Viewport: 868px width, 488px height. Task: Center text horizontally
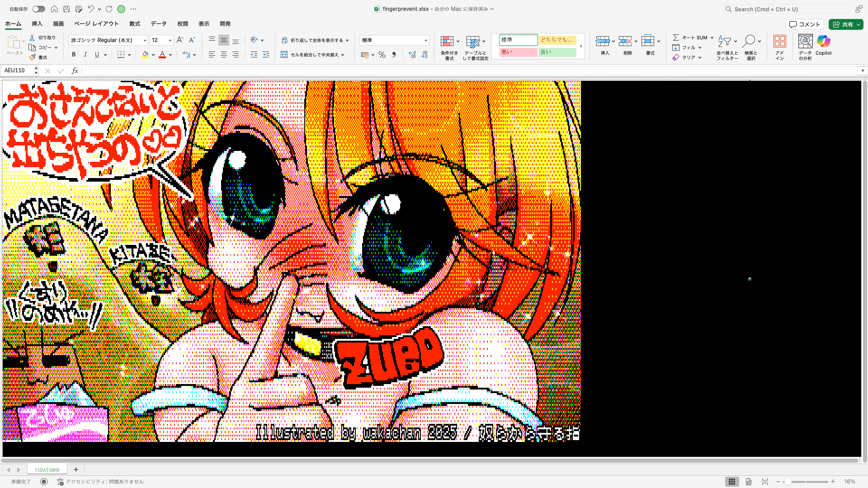[223, 55]
